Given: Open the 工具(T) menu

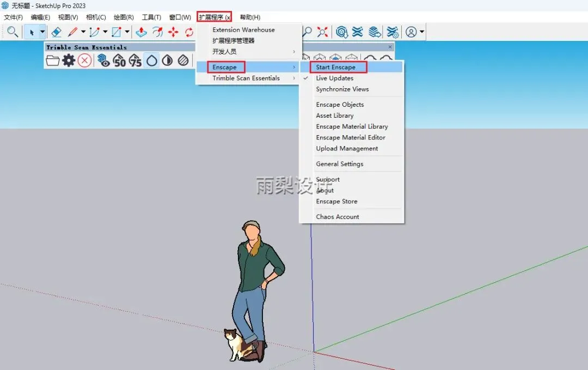Looking at the screenshot, I should tap(151, 17).
